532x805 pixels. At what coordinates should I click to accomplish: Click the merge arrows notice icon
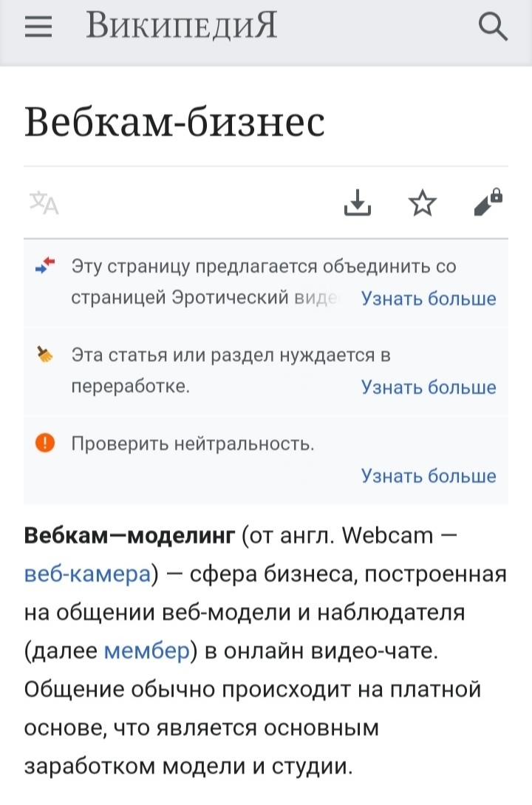[45, 266]
